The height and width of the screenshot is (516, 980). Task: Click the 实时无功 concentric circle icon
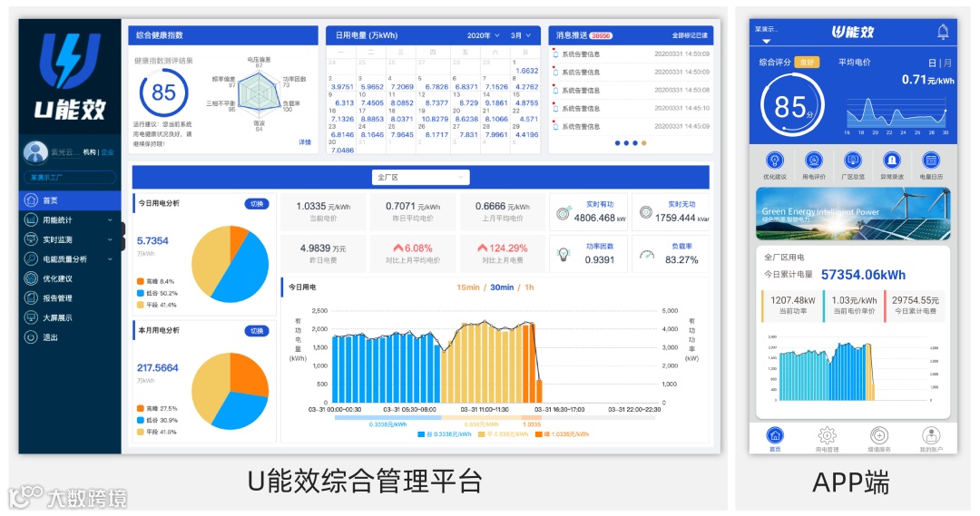pyautogui.click(x=646, y=212)
